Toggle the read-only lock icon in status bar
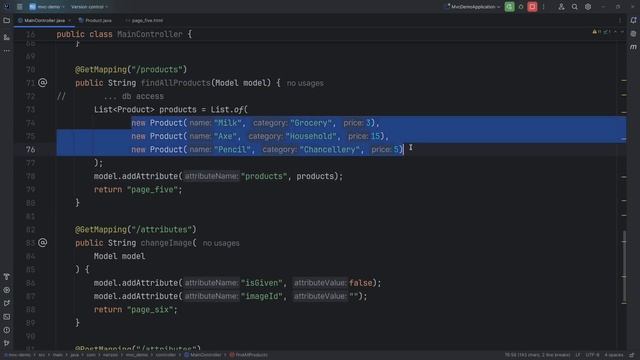The height and width of the screenshot is (360, 640). click(632, 355)
